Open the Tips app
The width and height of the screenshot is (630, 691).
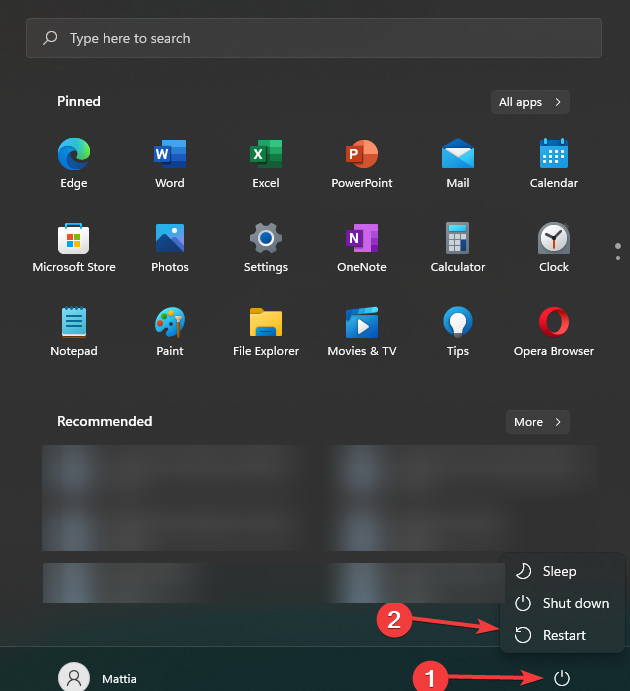[x=458, y=331]
